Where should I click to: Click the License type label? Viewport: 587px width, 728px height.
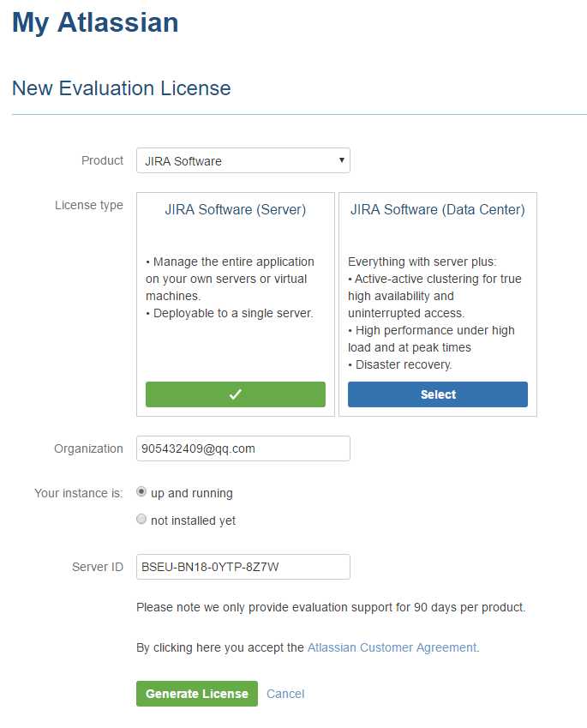(88, 205)
